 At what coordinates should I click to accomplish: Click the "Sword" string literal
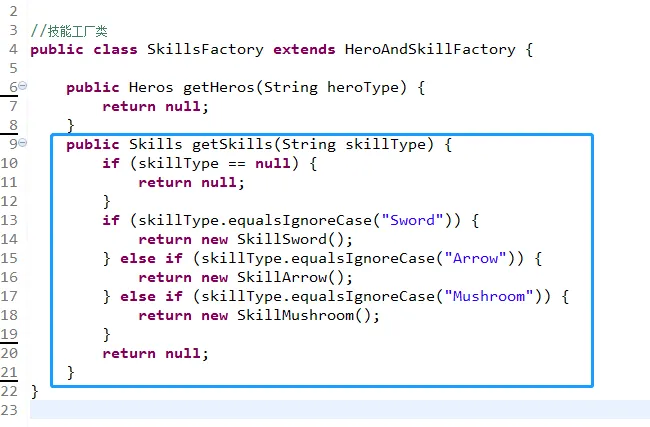[x=413, y=220]
